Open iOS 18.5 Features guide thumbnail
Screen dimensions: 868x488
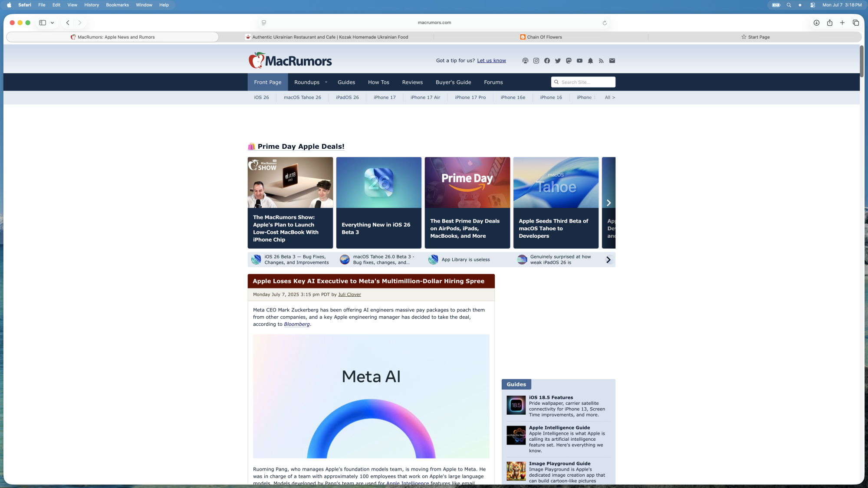tap(516, 405)
